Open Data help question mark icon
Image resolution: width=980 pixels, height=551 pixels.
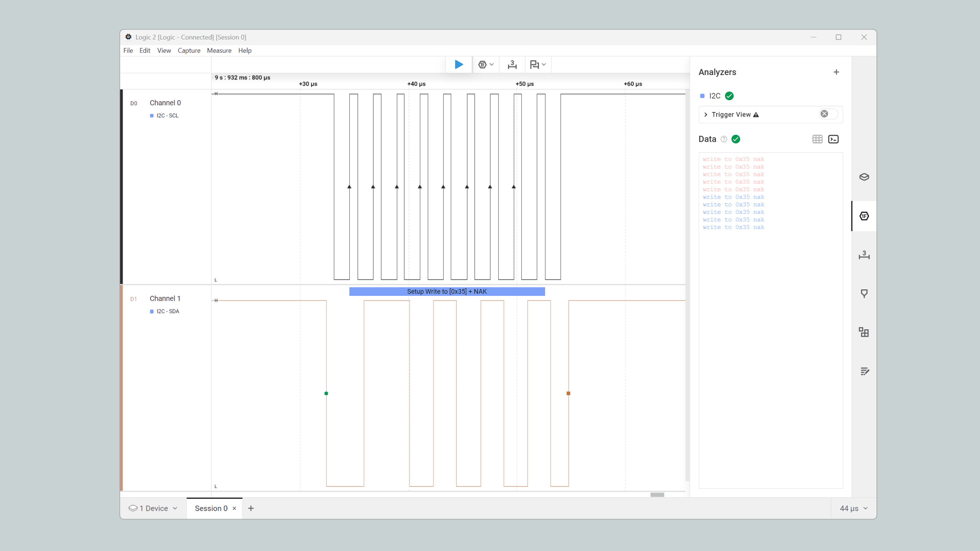coord(724,139)
